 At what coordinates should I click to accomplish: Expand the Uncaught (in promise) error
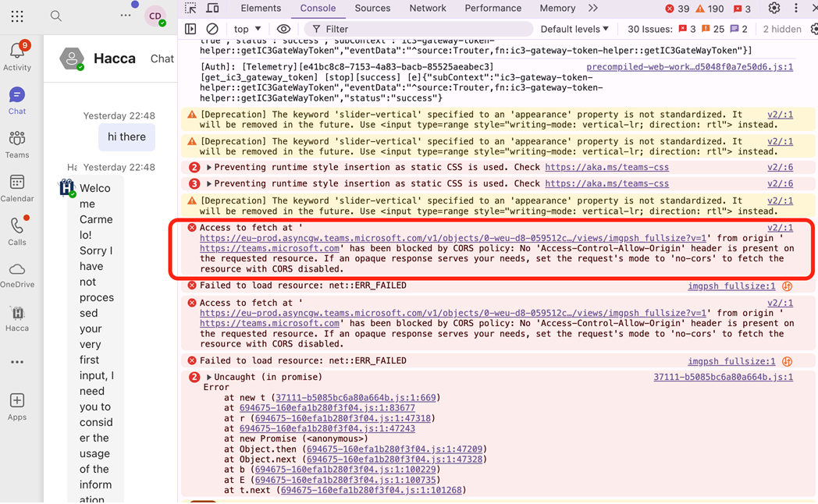208,378
